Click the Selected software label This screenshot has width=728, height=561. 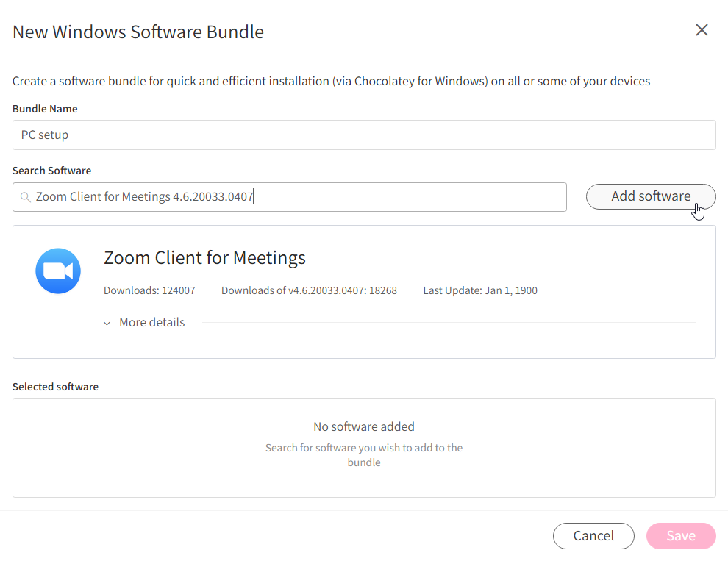tap(55, 387)
